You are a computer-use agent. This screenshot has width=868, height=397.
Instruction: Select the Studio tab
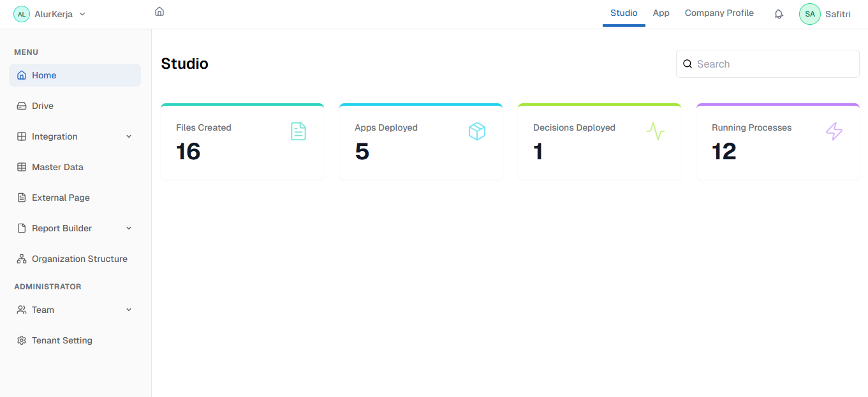coord(624,13)
